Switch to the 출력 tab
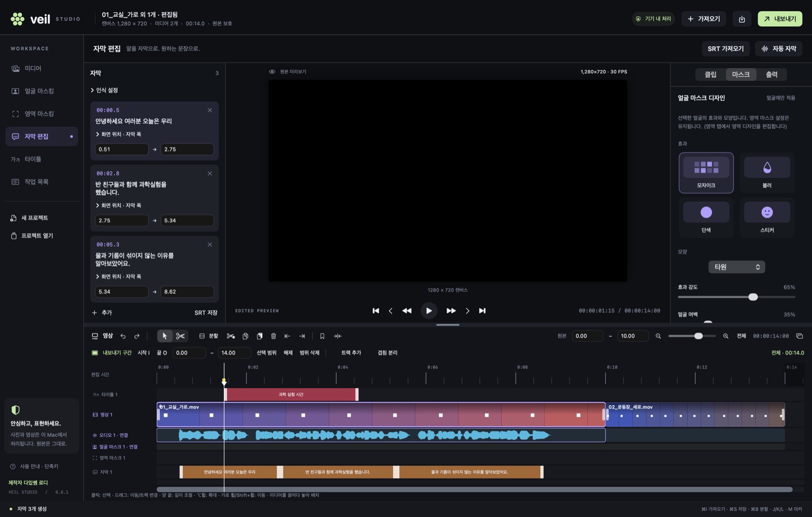The width and height of the screenshot is (812, 517). click(x=771, y=75)
